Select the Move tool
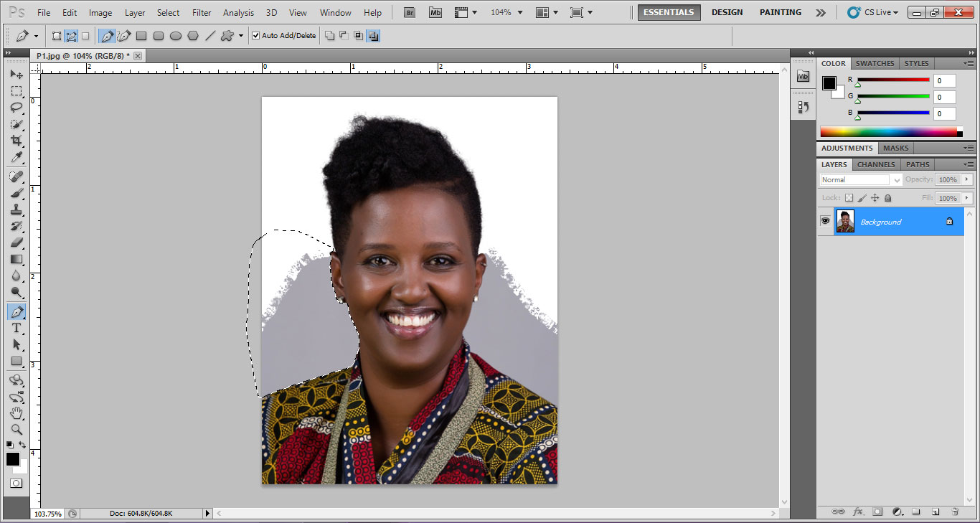Screen dimensions: 980x523 (17, 75)
